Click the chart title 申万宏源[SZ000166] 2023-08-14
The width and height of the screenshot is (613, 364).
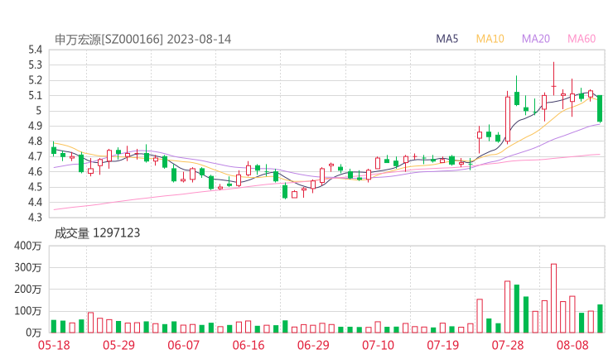[142, 40]
